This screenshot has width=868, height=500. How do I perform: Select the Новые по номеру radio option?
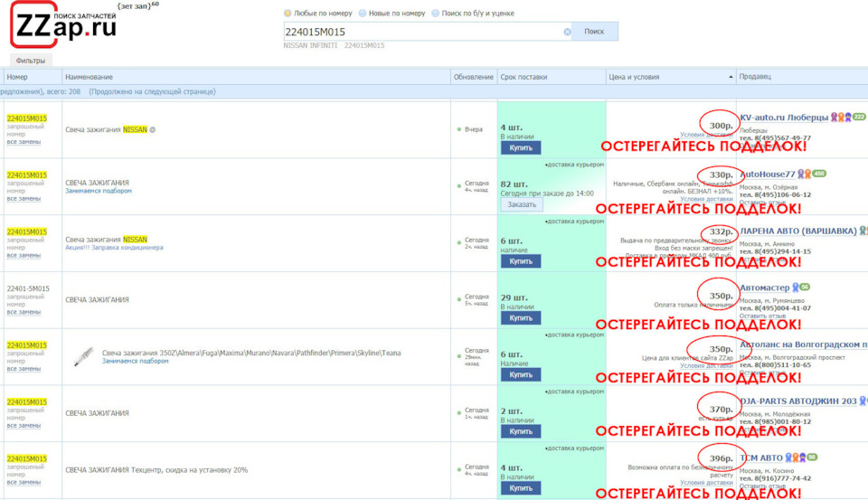pyautogui.click(x=362, y=14)
